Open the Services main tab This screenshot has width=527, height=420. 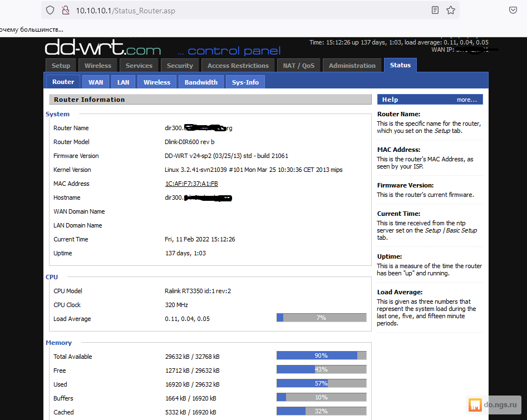(x=139, y=66)
